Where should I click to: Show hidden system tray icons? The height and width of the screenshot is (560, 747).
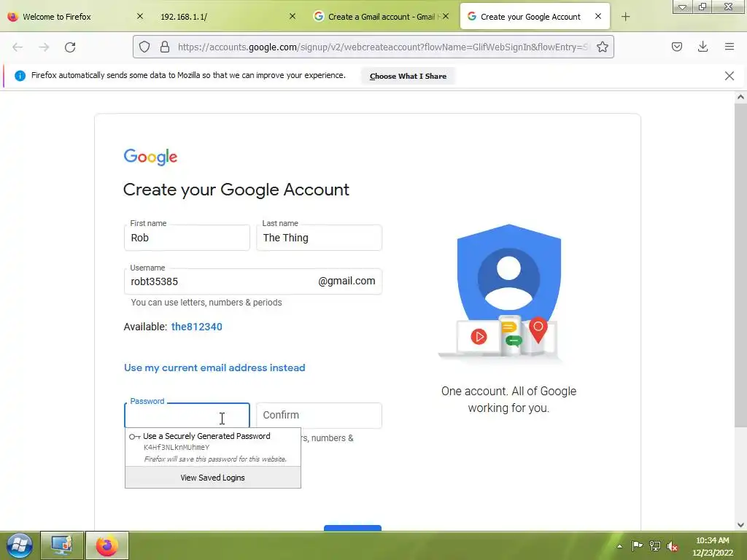coord(619,546)
